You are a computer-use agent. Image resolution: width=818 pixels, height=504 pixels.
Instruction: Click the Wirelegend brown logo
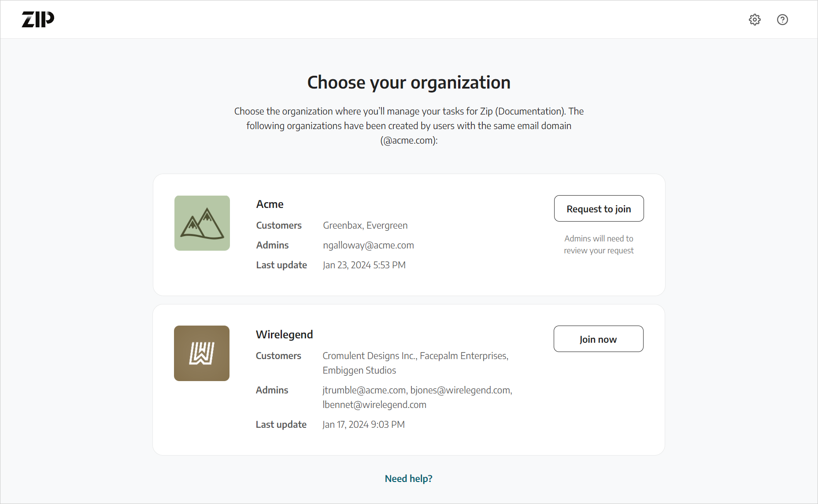point(202,353)
